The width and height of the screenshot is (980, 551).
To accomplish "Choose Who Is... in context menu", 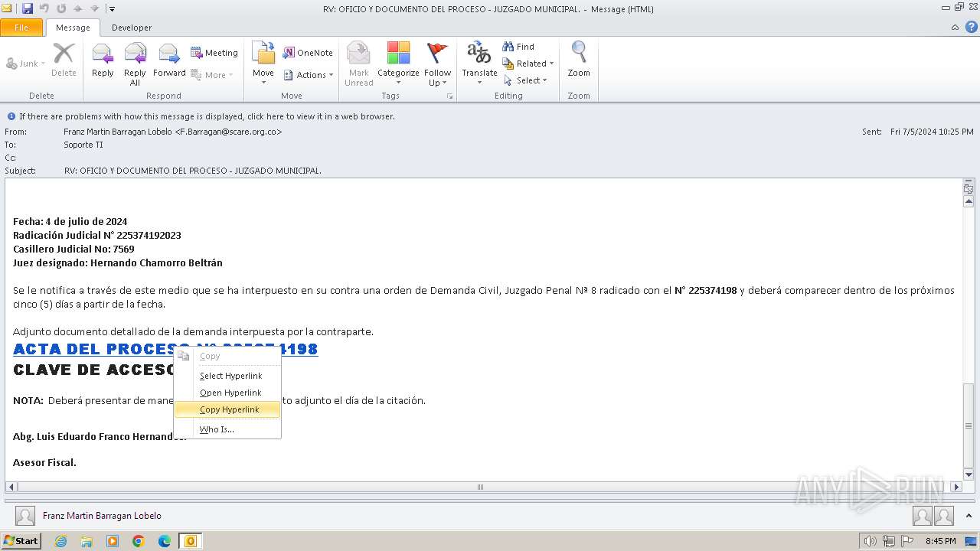I will coord(228,429).
